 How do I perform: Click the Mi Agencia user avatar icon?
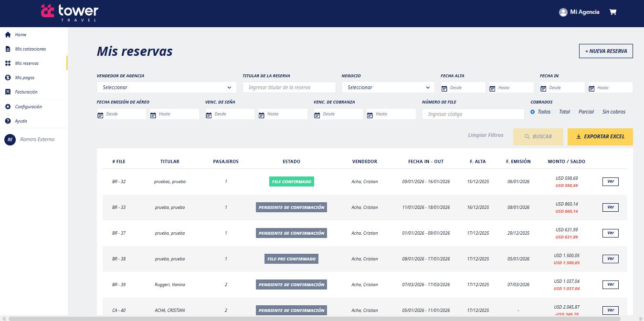pyautogui.click(x=563, y=12)
